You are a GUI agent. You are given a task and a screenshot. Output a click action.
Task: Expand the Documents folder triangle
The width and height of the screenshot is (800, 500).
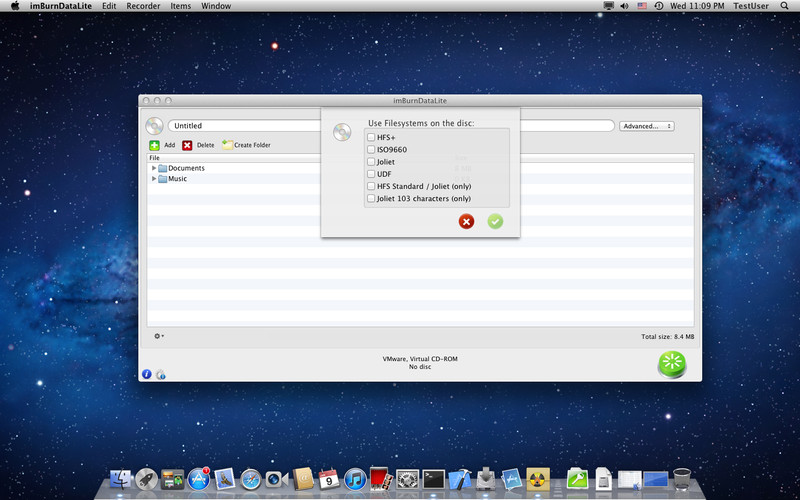click(154, 168)
